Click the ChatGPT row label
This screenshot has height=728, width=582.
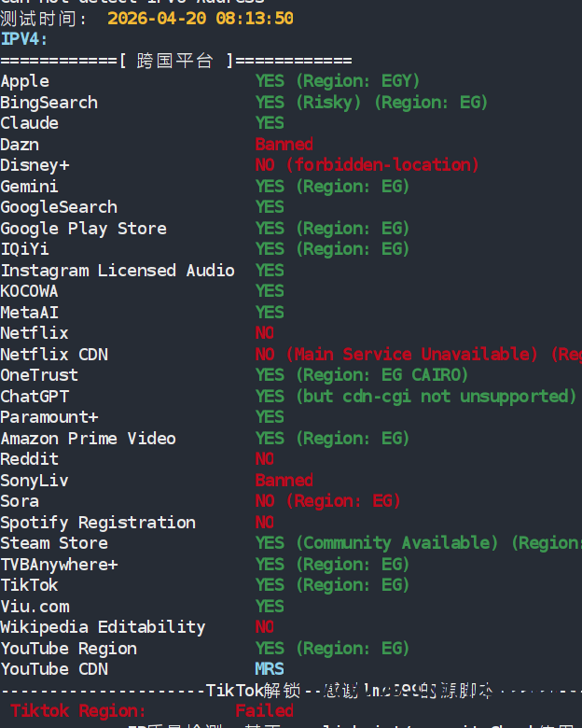click(x=35, y=397)
